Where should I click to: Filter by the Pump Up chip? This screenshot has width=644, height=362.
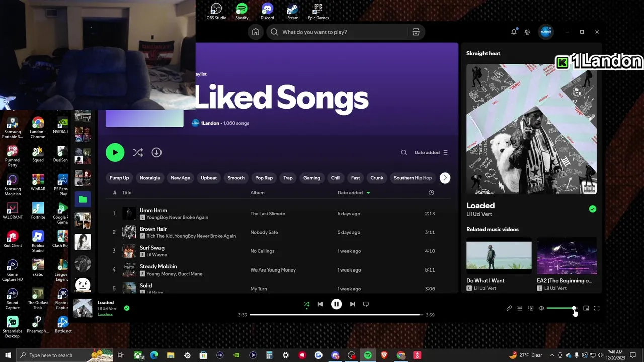tap(119, 178)
